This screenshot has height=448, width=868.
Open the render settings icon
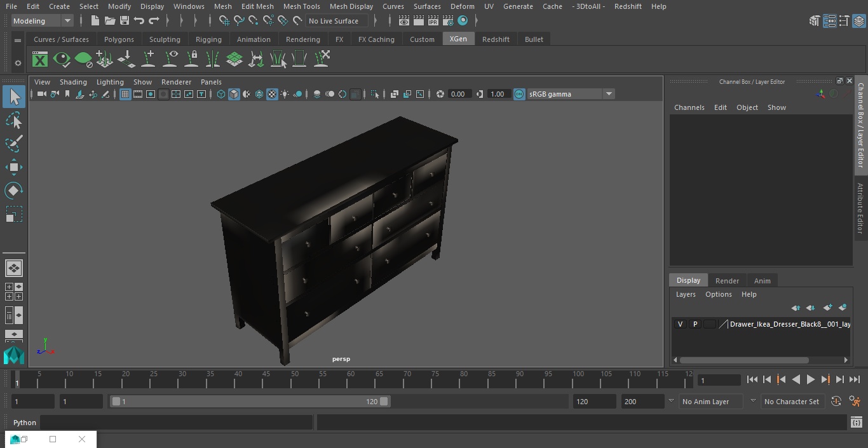(448, 21)
